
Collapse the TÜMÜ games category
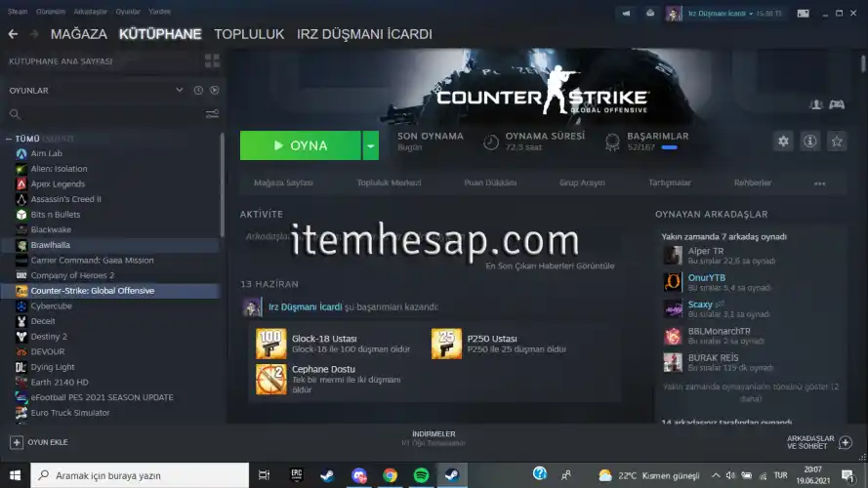click(x=9, y=139)
